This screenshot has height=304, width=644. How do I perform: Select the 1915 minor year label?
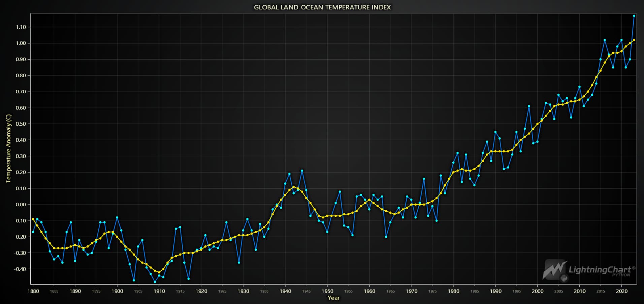[180, 292]
